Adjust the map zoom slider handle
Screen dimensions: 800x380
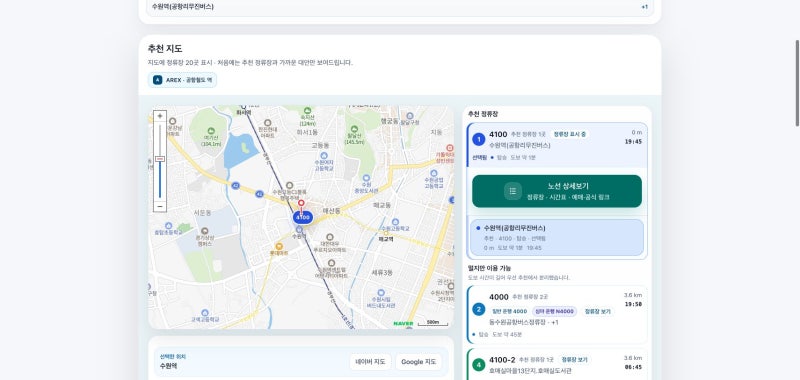point(160,159)
